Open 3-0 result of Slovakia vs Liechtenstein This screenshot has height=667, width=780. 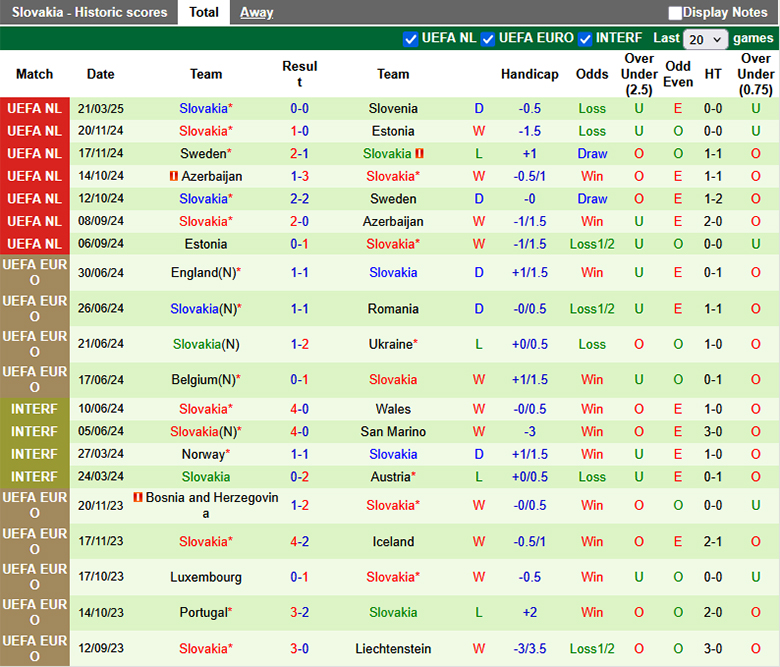click(x=299, y=649)
